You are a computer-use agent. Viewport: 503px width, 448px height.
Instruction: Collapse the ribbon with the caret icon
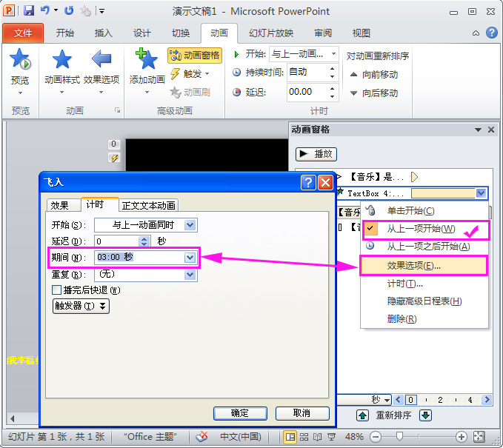[x=476, y=33]
